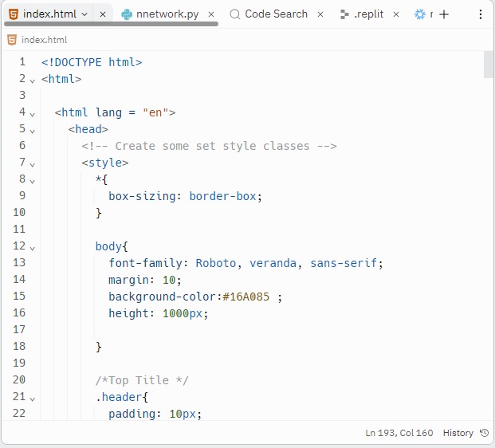This screenshot has height=448, width=495.
Task: Click the #16A085 color value on line 15
Action: pos(246,297)
